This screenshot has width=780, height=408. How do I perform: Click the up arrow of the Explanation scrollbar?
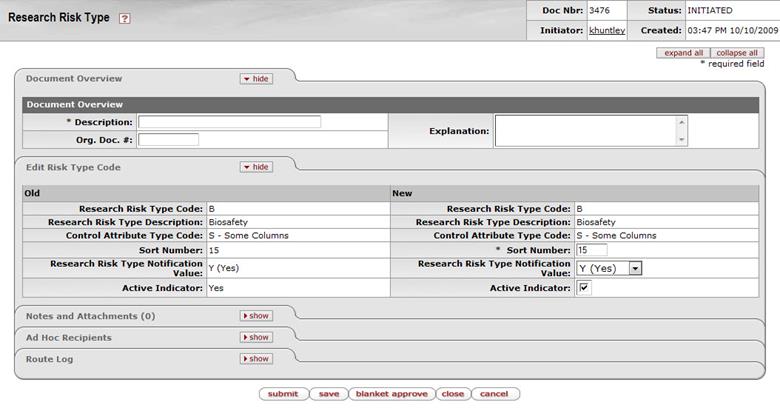tap(682, 122)
